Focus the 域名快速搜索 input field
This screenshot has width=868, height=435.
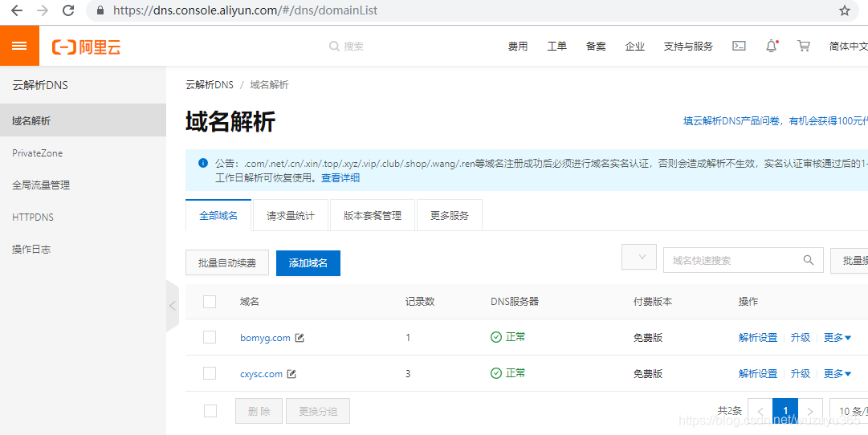point(744,260)
